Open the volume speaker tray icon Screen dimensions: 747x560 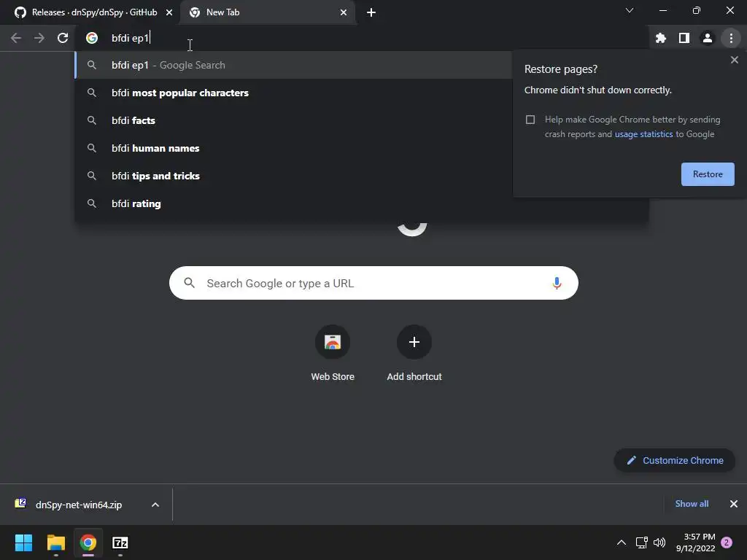click(659, 542)
